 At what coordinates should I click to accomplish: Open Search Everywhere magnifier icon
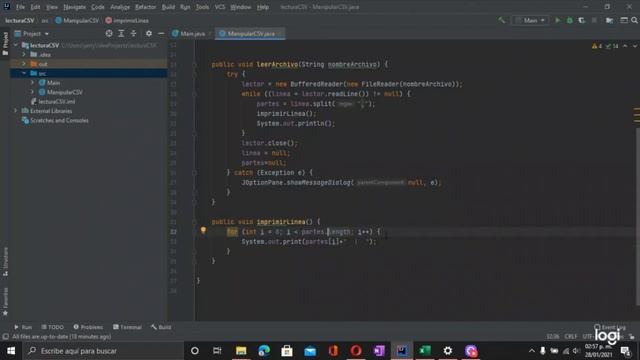(x=635, y=20)
